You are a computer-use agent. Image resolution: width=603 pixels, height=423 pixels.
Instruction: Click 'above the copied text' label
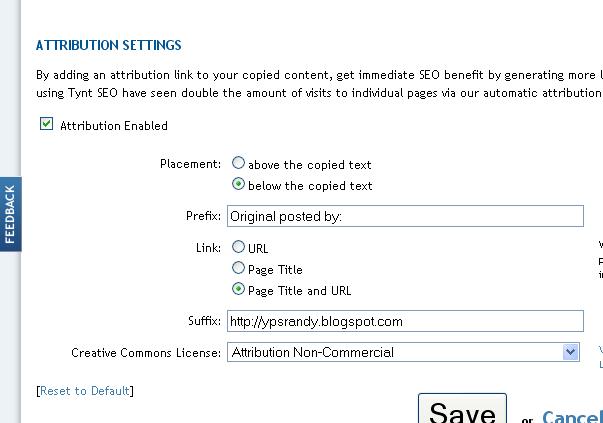(310, 164)
